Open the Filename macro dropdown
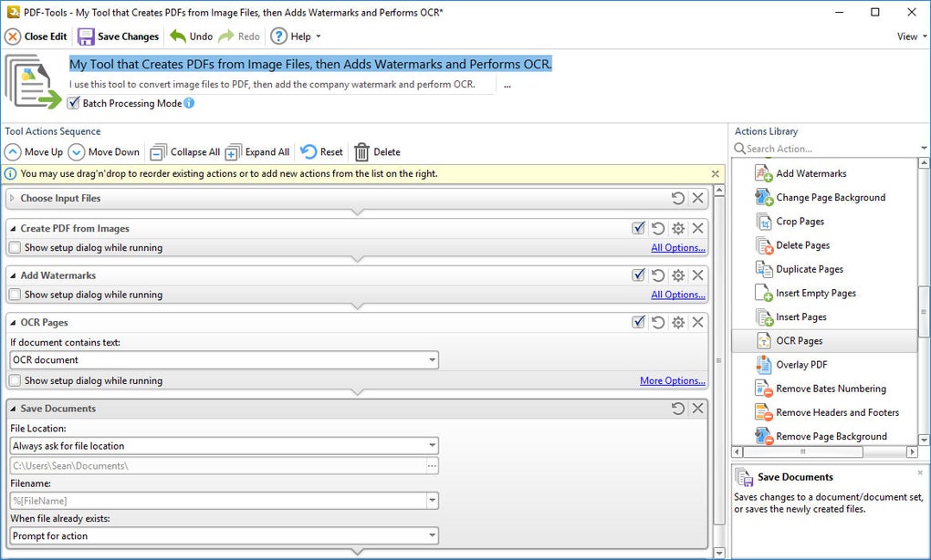Image resolution: width=931 pixels, height=560 pixels. [433, 501]
